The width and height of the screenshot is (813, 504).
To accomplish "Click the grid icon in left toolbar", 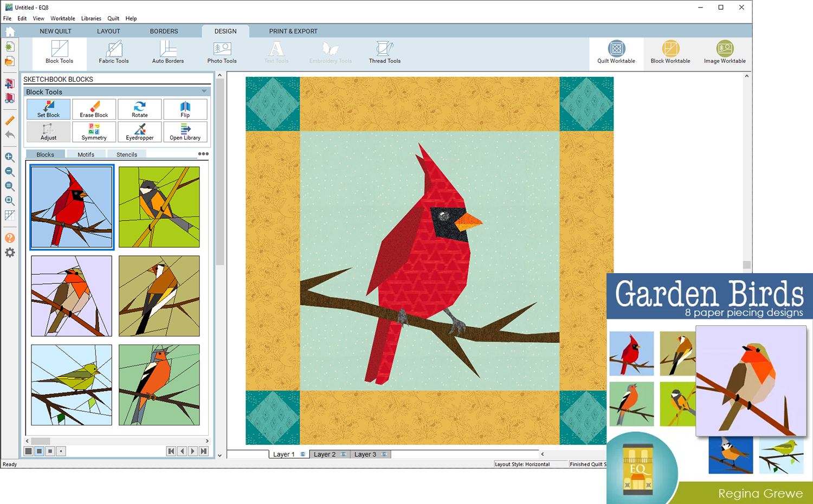I will click(10, 215).
